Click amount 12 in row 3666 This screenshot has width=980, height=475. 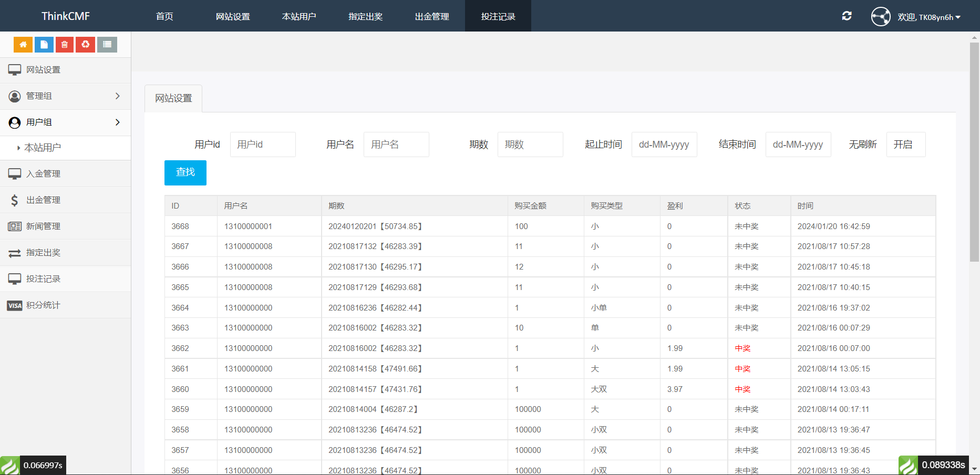pos(519,267)
